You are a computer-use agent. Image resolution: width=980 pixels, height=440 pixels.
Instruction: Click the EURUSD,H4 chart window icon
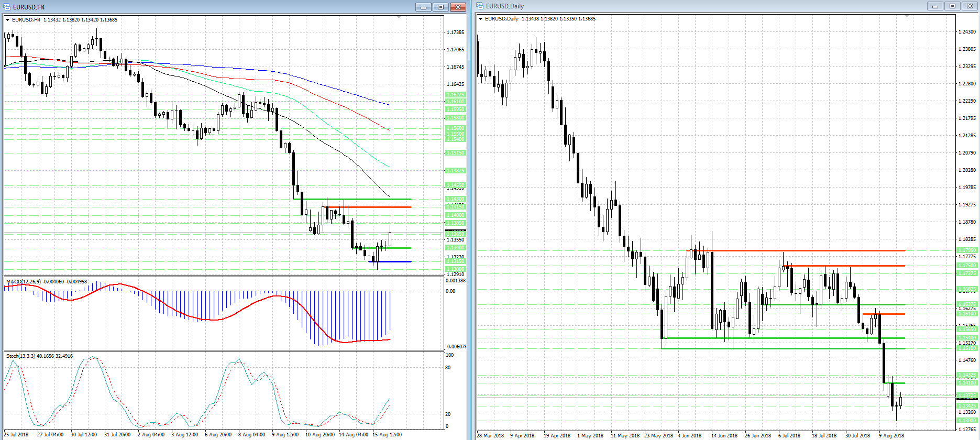(7, 7)
